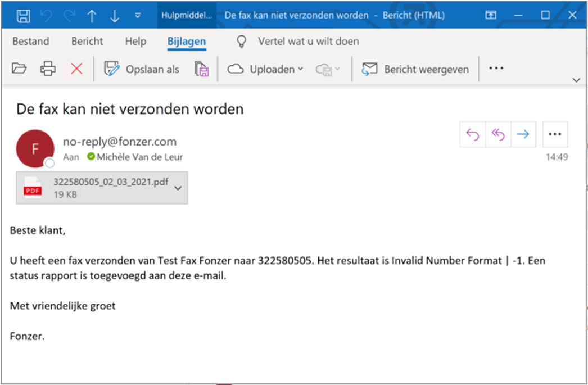This screenshot has height=385, width=588.
Task: Click the 'Fonzer.' signature text
Action: pos(28,336)
